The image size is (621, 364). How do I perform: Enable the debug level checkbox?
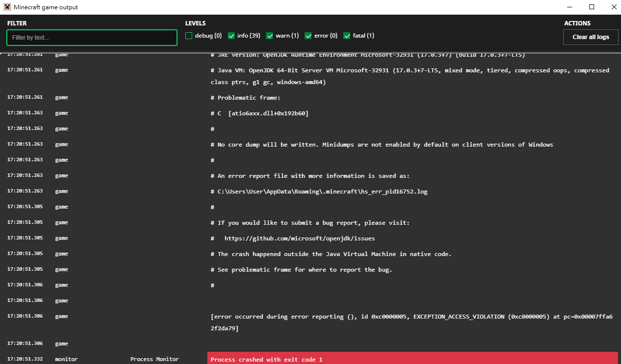(x=189, y=36)
